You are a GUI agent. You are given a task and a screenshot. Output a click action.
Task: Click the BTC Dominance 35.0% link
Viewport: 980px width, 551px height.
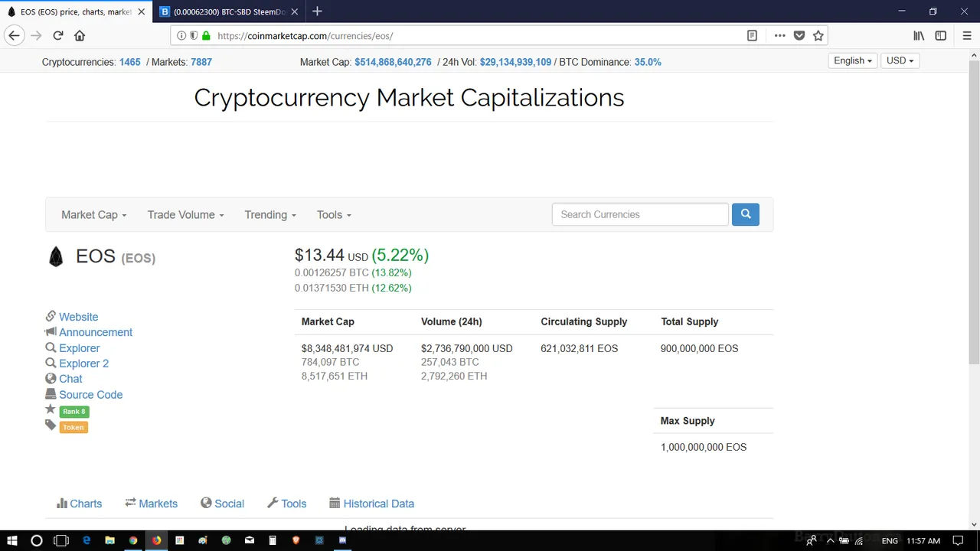pyautogui.click(x=648, y=62)
